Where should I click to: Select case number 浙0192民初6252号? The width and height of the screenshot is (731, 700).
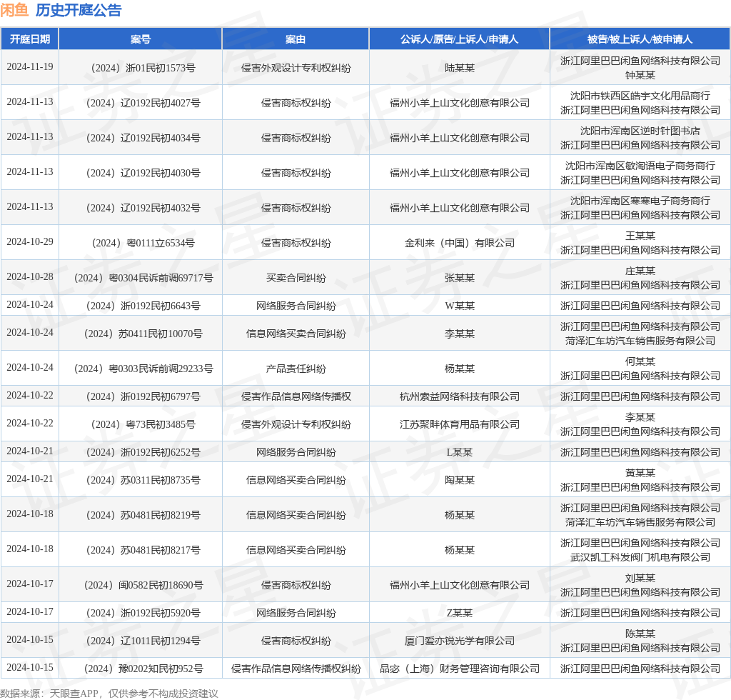[143, 452]
